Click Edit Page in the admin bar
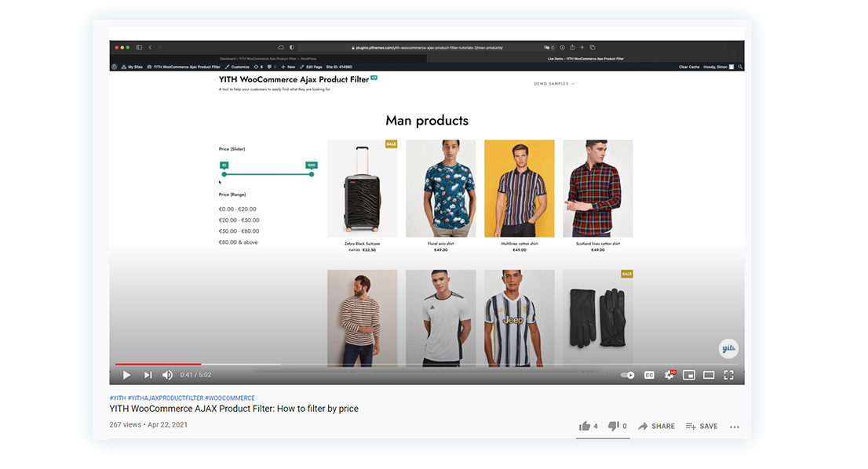The width and height of the screenshot is (868, 469). (x=311, y=67)
